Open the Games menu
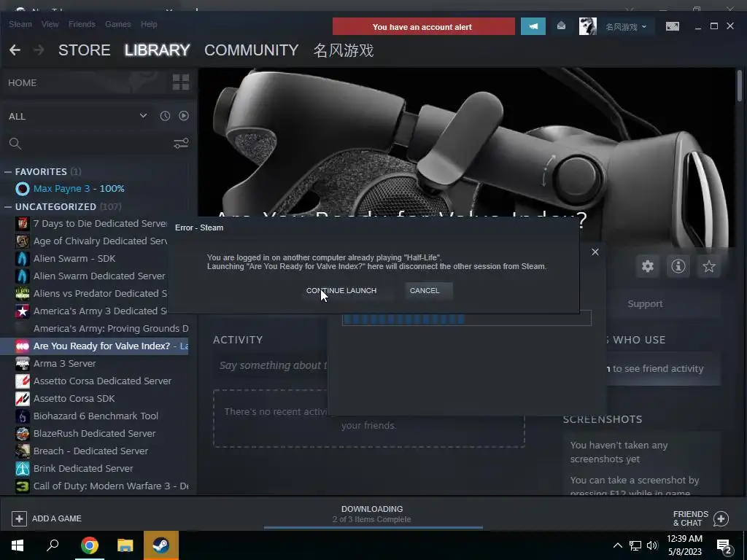 pyautogui.click(x=117, y=24)
